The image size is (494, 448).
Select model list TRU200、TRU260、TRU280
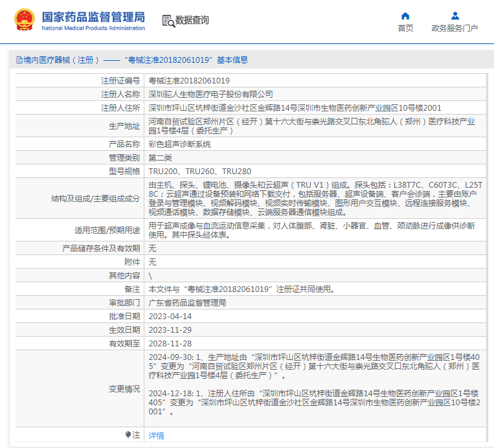click(x=200, y=172)
